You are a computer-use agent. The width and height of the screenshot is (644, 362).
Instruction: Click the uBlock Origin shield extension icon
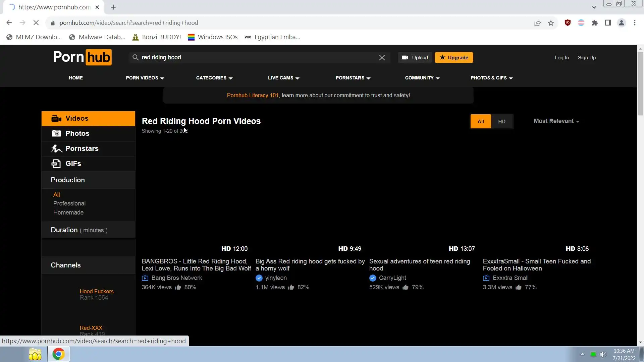tap(568, 23)
